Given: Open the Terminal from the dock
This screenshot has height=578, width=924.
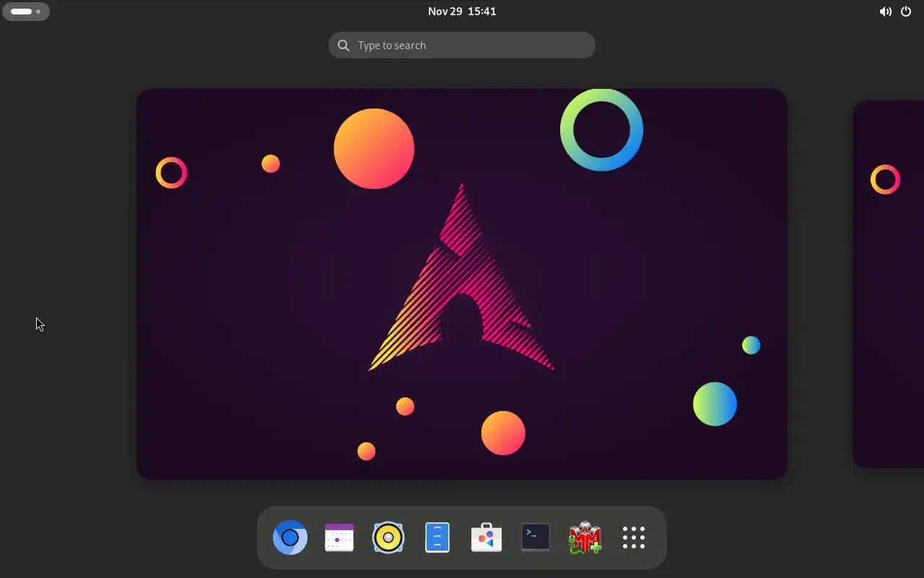Looking at the screenshot, I should pos(536,538).
